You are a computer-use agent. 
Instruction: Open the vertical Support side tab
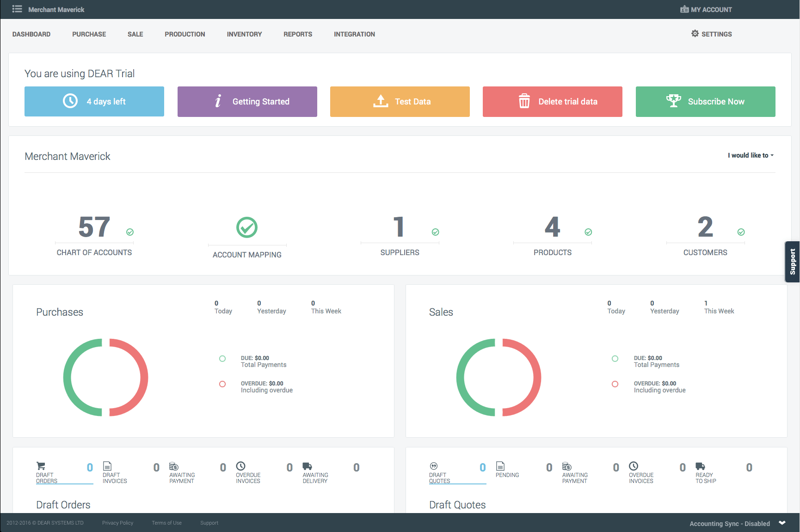click(x=793, y=262)
